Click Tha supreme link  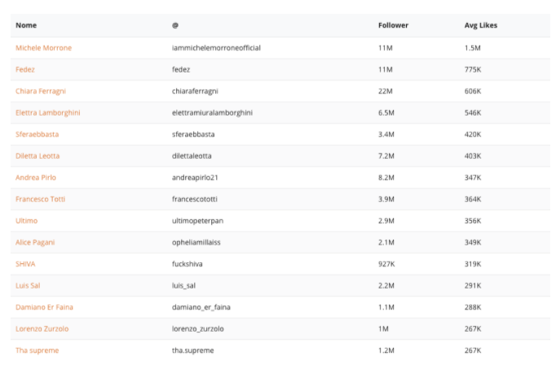pyautogui.click(x=38, y=350)
